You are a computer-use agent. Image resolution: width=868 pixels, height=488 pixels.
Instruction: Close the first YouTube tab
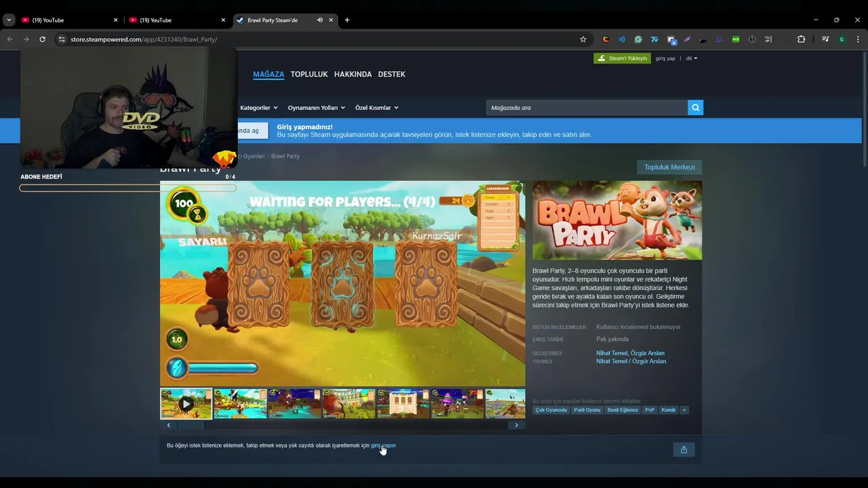[x=115, y=20]
